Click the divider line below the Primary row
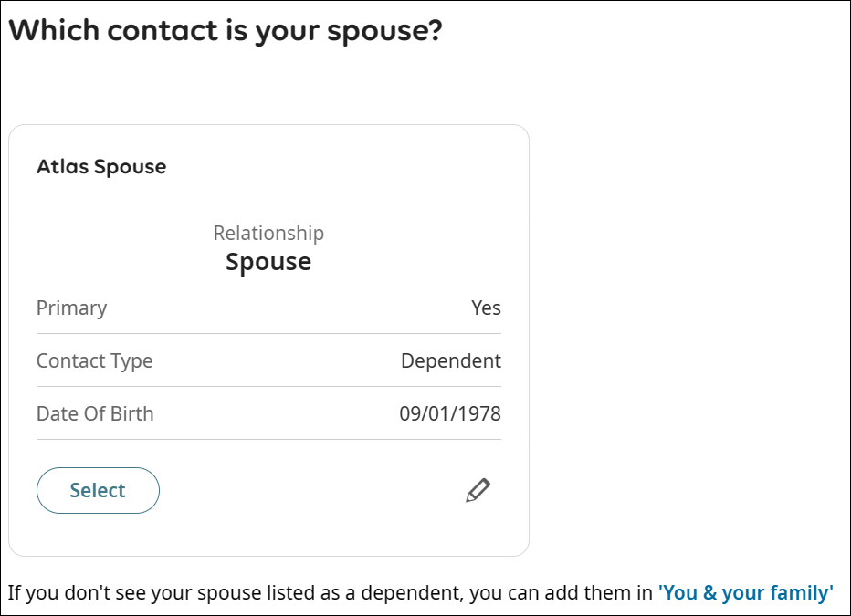 coord(268,334)
